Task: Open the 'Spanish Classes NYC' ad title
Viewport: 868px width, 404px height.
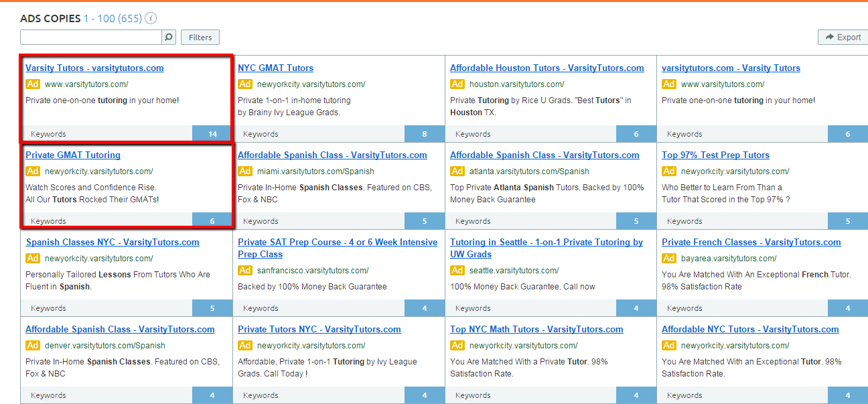Action: [x=113, y=242]
